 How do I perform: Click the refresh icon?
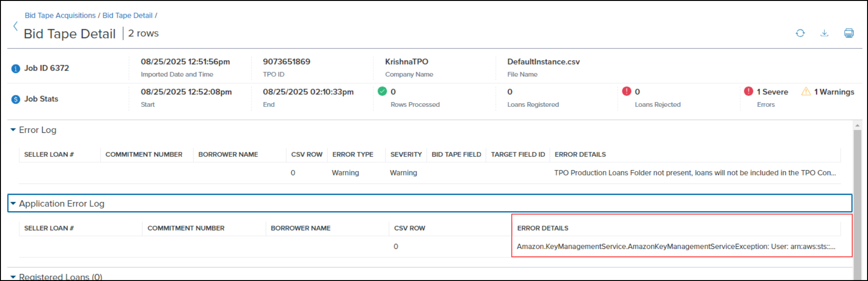[x=800, y=33]
